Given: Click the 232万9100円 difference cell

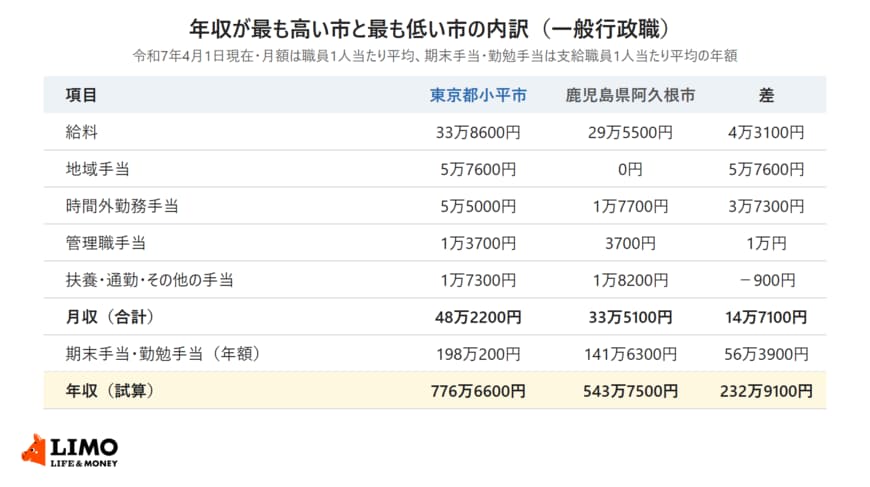Looking at the screenshot, I should [x=766, y=391].
